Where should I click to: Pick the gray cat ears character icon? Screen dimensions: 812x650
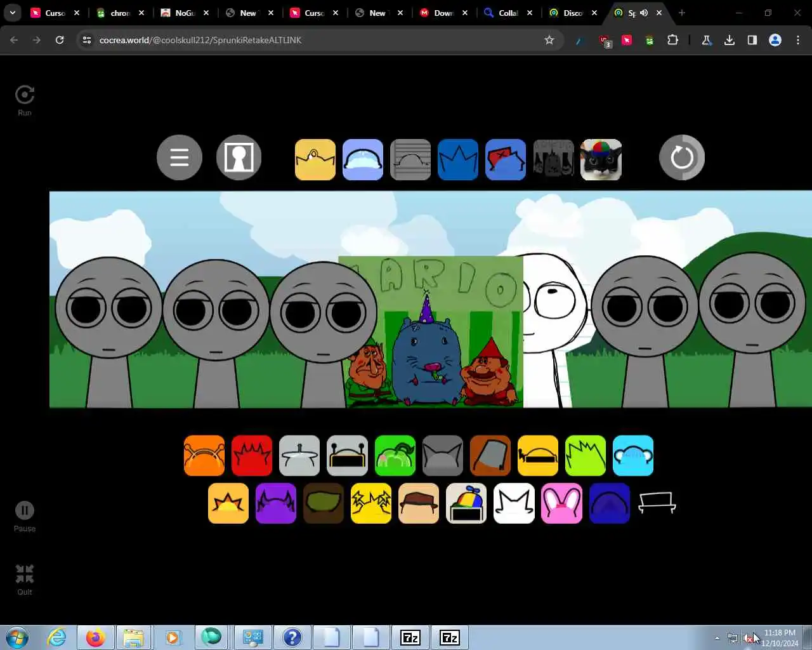[x=443, y=456]
